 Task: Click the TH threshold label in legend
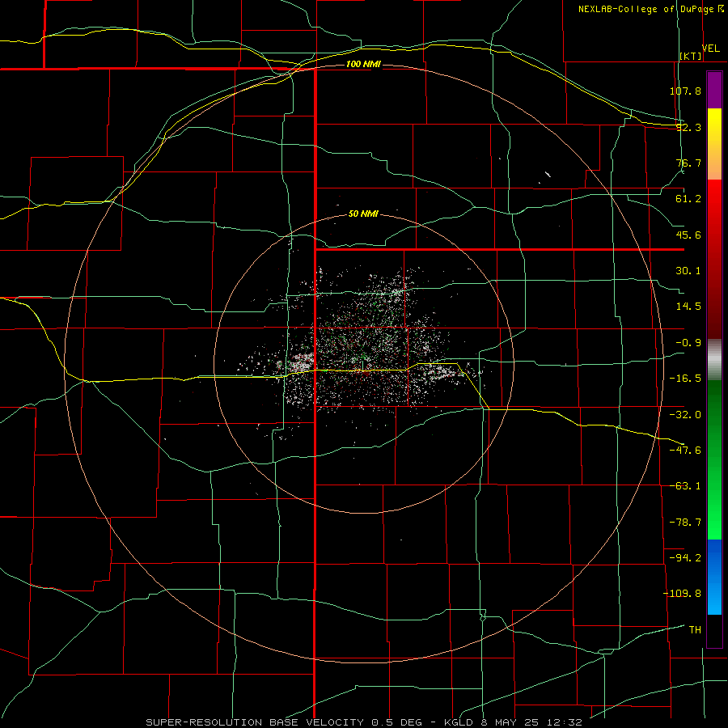pos(695,629)
